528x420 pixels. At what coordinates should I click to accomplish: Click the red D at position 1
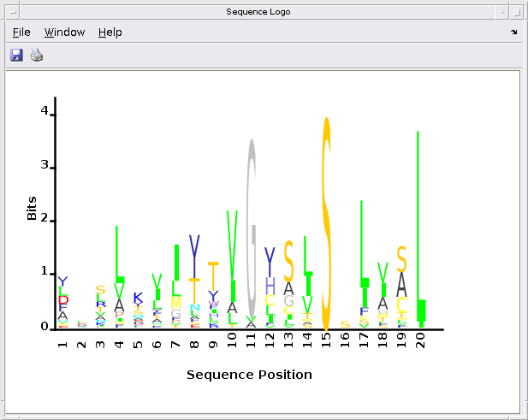[63, 299]
